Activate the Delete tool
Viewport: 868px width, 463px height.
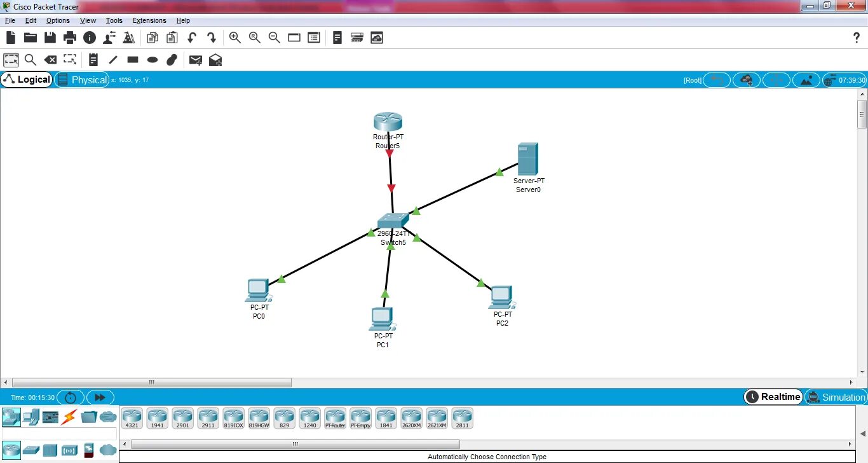50,60
